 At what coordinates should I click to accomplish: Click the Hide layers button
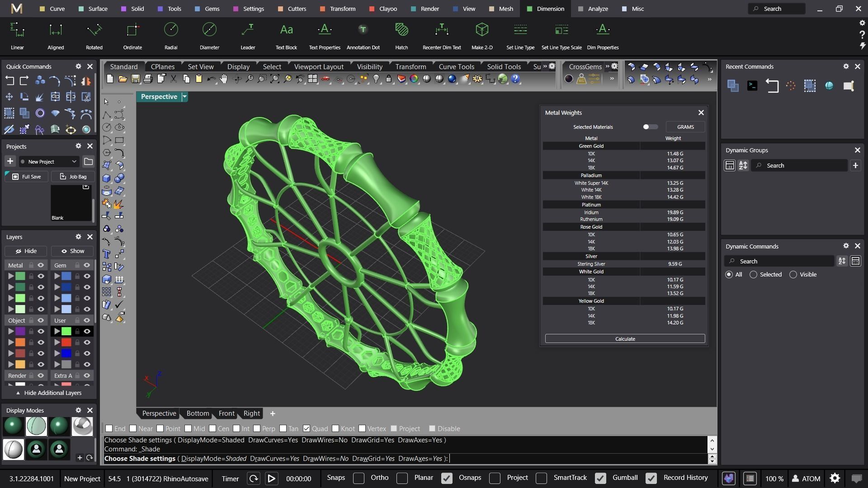pos(26,251)
